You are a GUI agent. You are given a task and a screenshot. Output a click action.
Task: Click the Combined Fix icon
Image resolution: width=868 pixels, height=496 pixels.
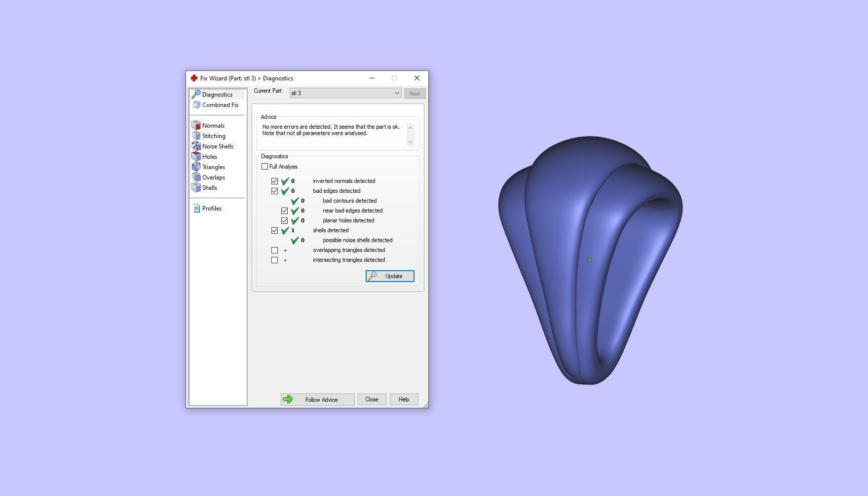[196, 105]
